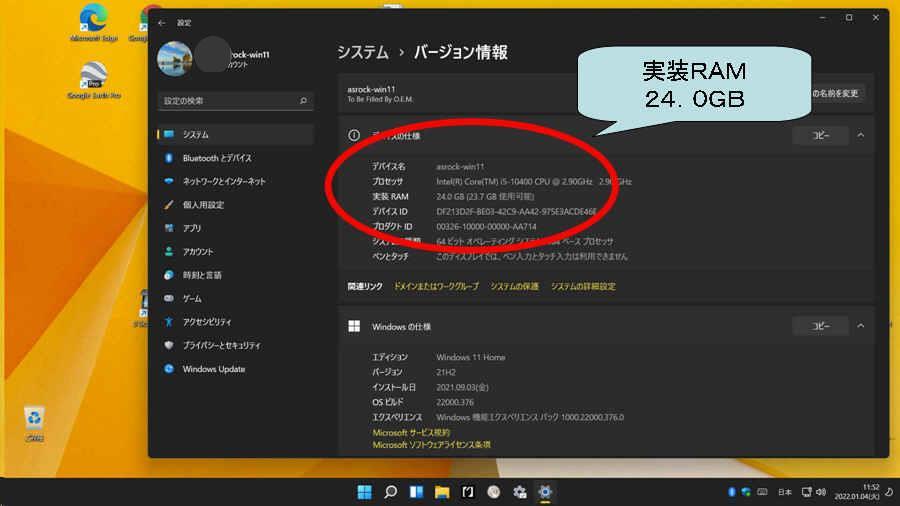Click the アクセシビリティ figure icon
This screenshot has width=900, height=506.
(x=169, y=322)
